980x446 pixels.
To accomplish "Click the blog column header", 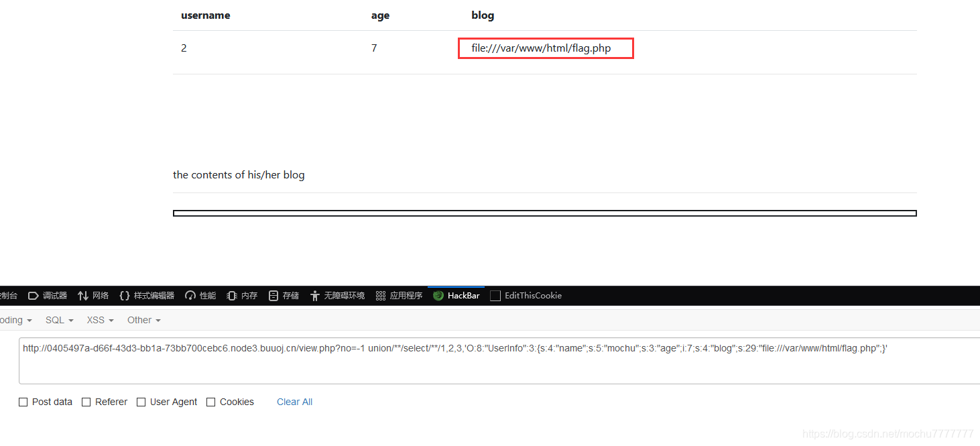I will tap(483, 15).
